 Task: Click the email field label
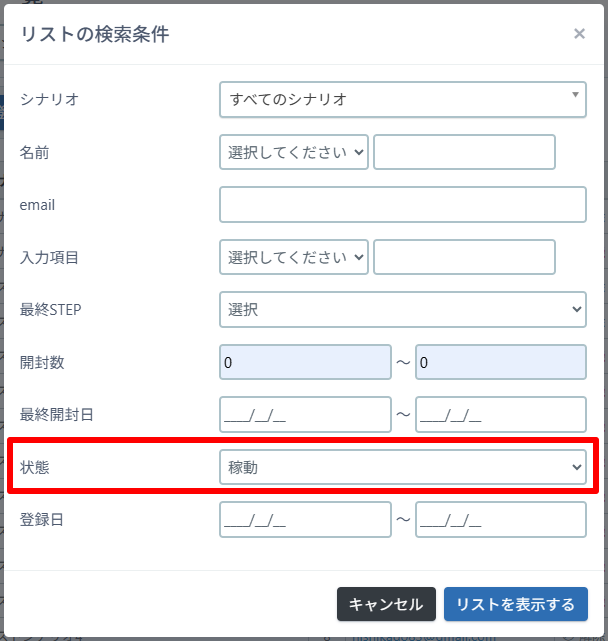(38, 205)
